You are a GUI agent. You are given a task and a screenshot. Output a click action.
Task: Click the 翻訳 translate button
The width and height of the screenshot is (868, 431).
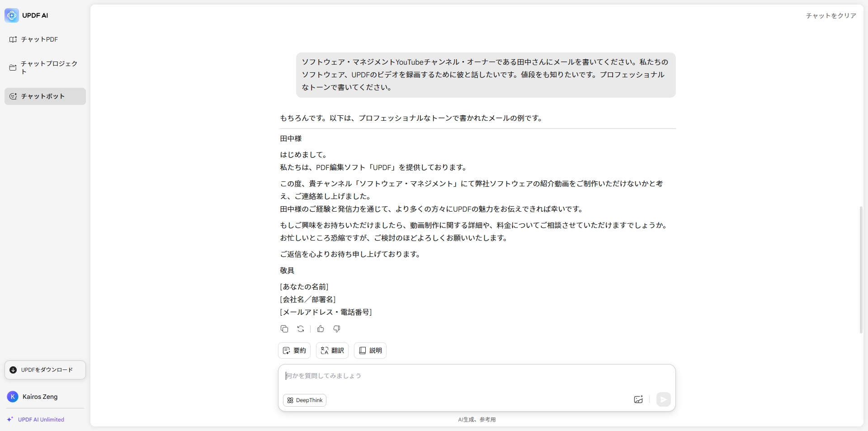(x=332, y=350)
